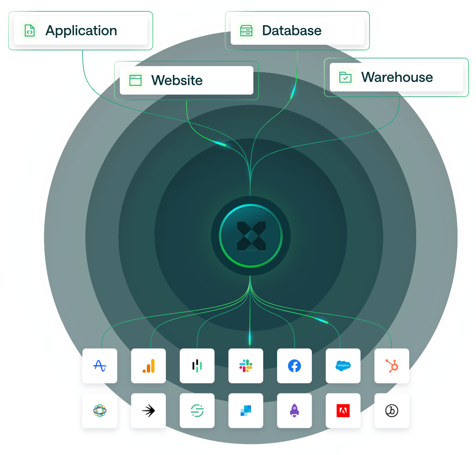The height and width of the screenshot is (455, 476).
Task: Open the Salesforce cloud tile
Action: [343, 366]
